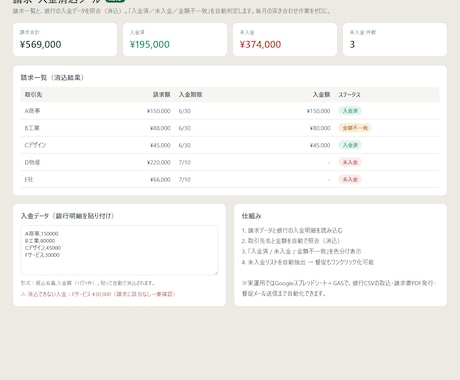Image resolution: width=460 pixels, height=380 pixels.
Task: Click the green ¥195,000 paid amount
Action: (150, 44)
